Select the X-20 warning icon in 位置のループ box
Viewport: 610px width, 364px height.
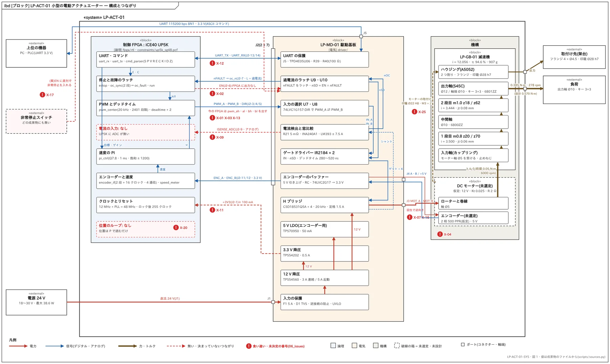click(176, 228)
